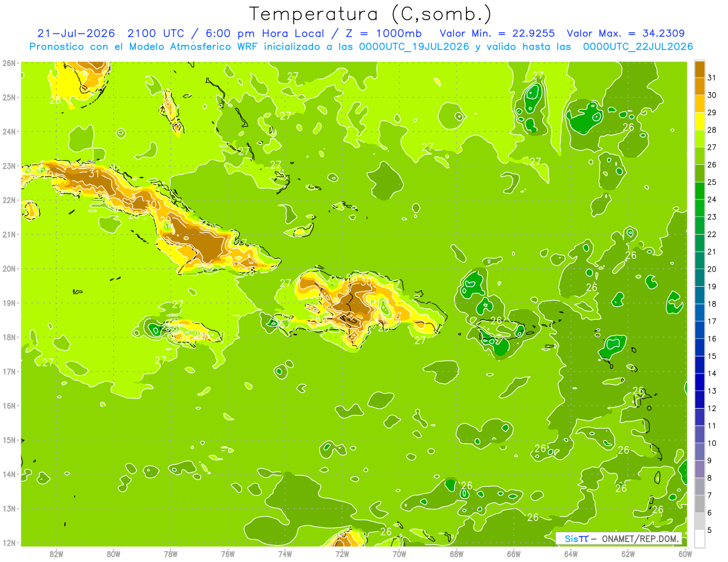Select the '21-Jul-2026' date text

click(x=76, y=33)
